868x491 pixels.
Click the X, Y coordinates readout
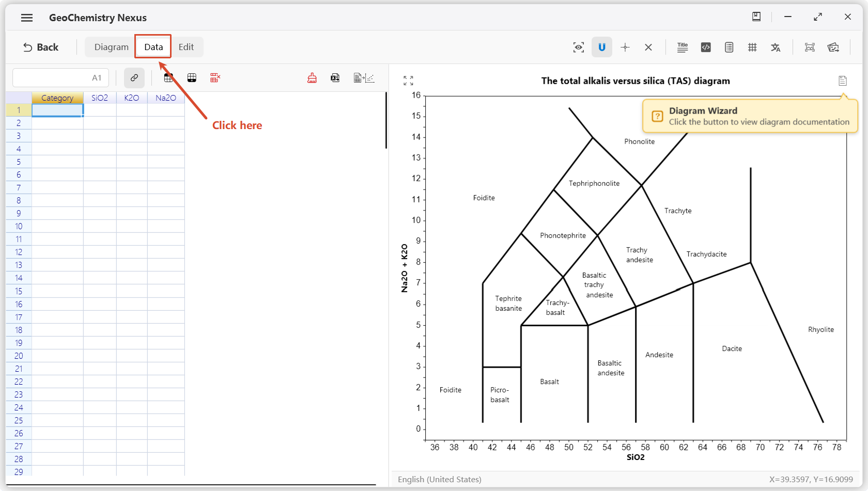click(811, 479)
